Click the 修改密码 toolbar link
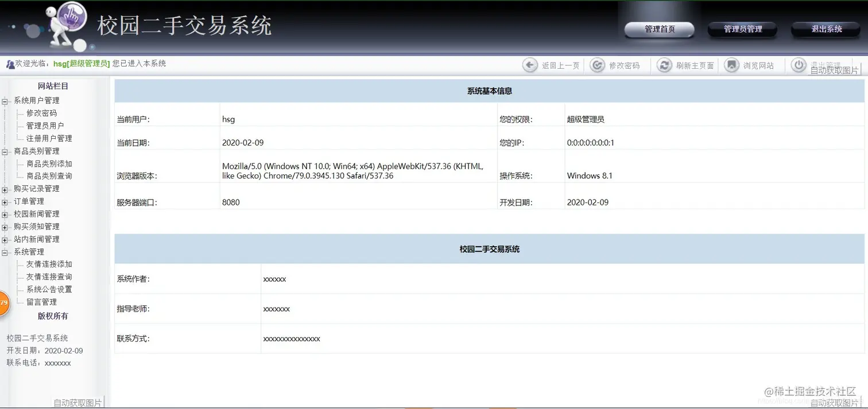 coord(624,66)
